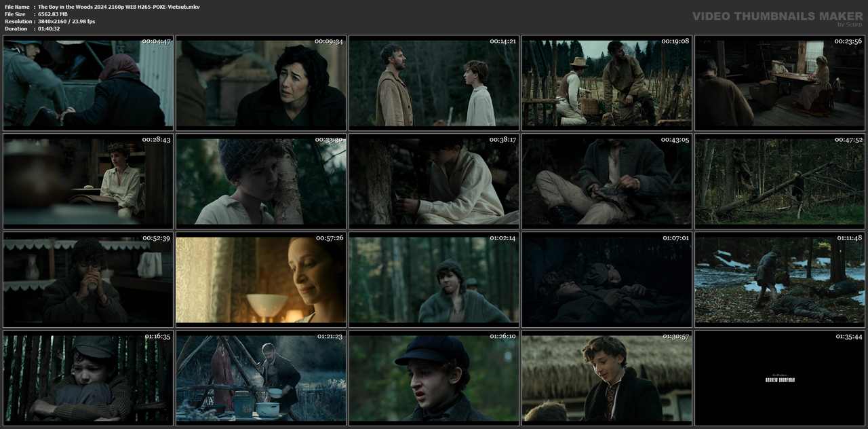Viewport: 868px width, 429px height.
Task: Select the thumbnail timestamped 01:02:14
Action: tap(434, 279)
